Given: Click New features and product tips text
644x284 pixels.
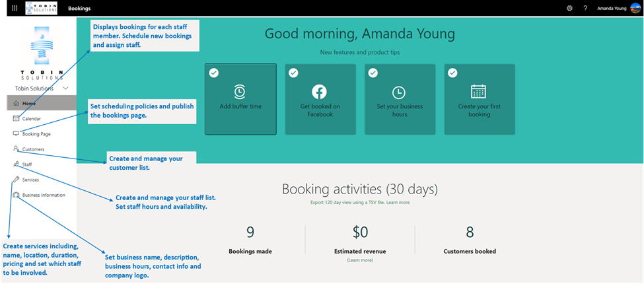Looking at the screenshot, I should [x=360, y=53].
